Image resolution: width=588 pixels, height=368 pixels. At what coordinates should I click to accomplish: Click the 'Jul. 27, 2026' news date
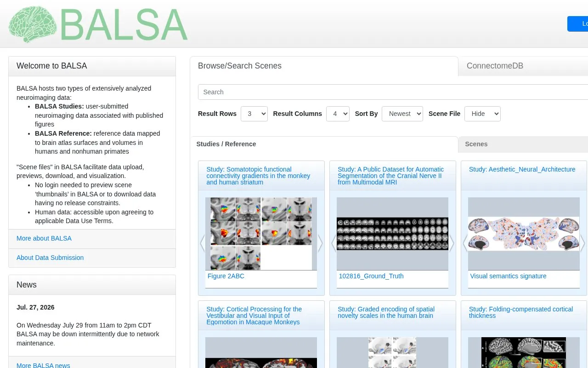(x=35, y=307)
